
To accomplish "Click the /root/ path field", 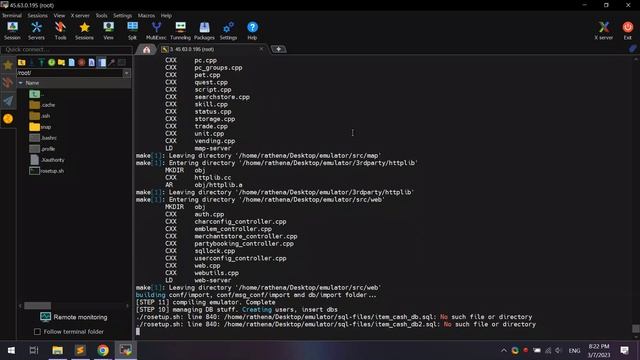I will point(70,73).
